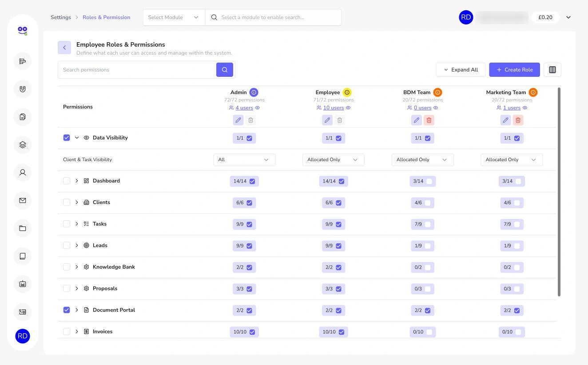Click the yellow info badge next to Employee
The image size is (588, 365).
pos(347,92)
